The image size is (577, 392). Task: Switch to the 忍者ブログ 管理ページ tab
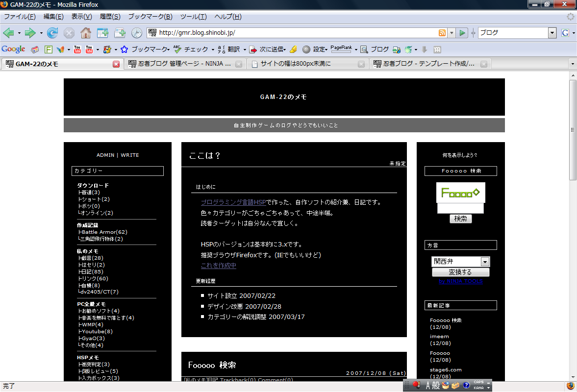point(184,64)
